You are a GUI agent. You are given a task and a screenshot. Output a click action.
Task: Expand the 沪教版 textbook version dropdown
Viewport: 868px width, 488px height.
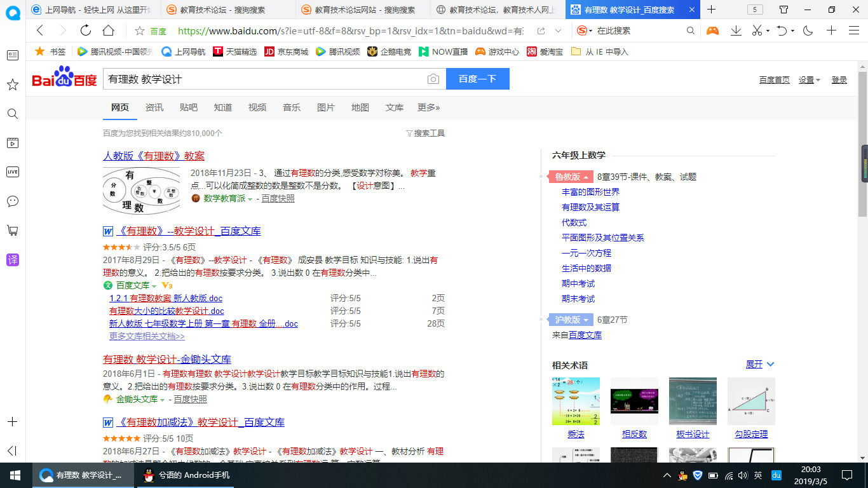571,320
